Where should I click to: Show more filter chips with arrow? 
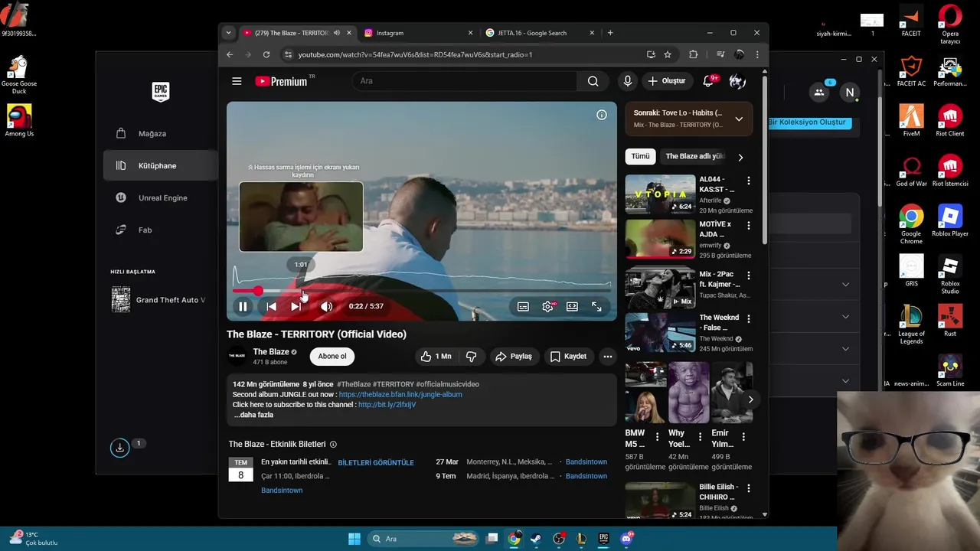pyautogui.click(x=740, y=157)
